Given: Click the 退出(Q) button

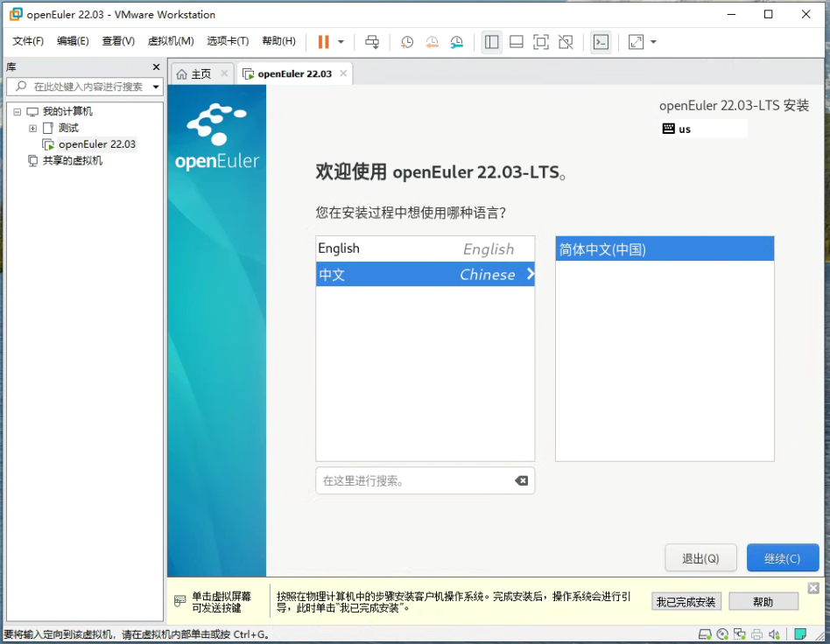Looking at the screenshot, I should tap(700, 557).
